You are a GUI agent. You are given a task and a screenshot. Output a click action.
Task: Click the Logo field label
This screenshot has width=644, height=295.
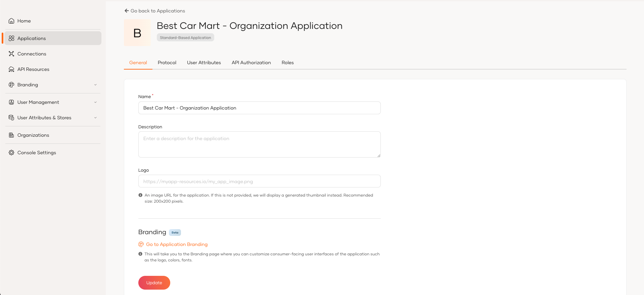(x=143, y=170)
